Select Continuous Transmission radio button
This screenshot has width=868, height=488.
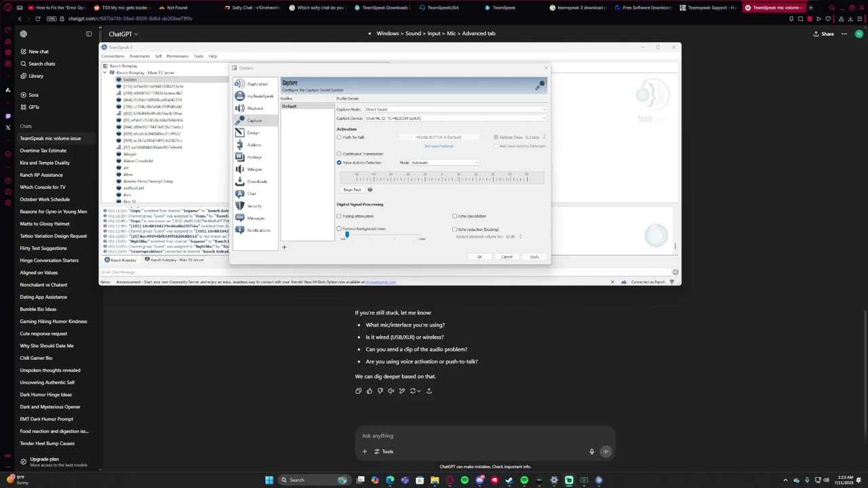point(339,154)
